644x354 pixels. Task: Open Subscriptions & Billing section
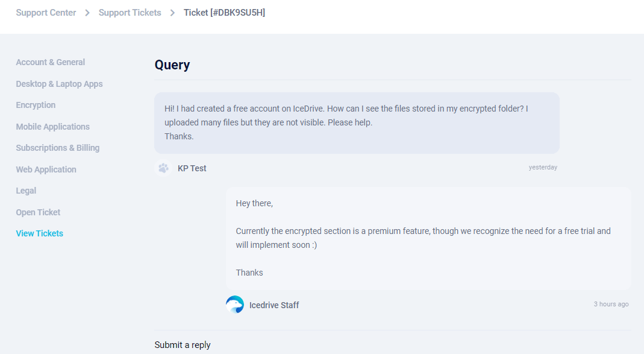[57, 148]
